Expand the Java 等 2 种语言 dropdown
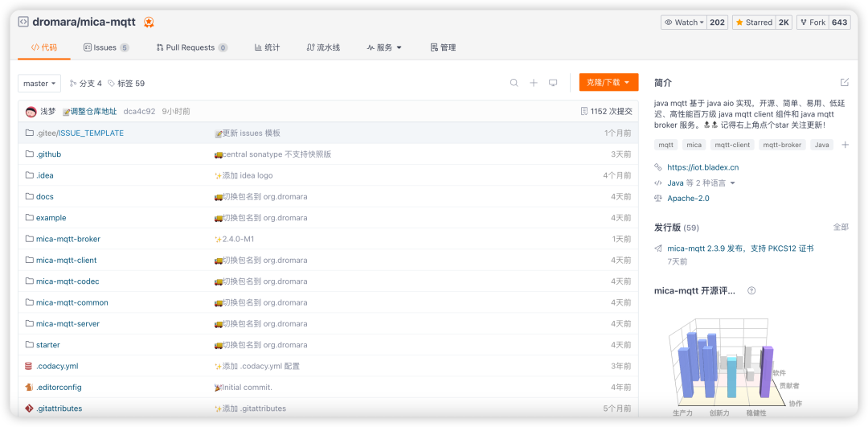 point(701,183)
